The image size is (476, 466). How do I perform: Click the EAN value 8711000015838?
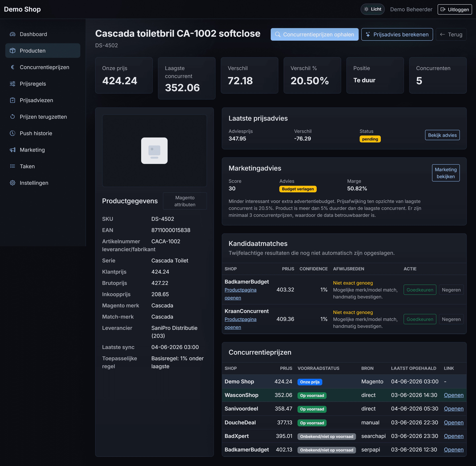pyautogui.click(x=171, y=230)
